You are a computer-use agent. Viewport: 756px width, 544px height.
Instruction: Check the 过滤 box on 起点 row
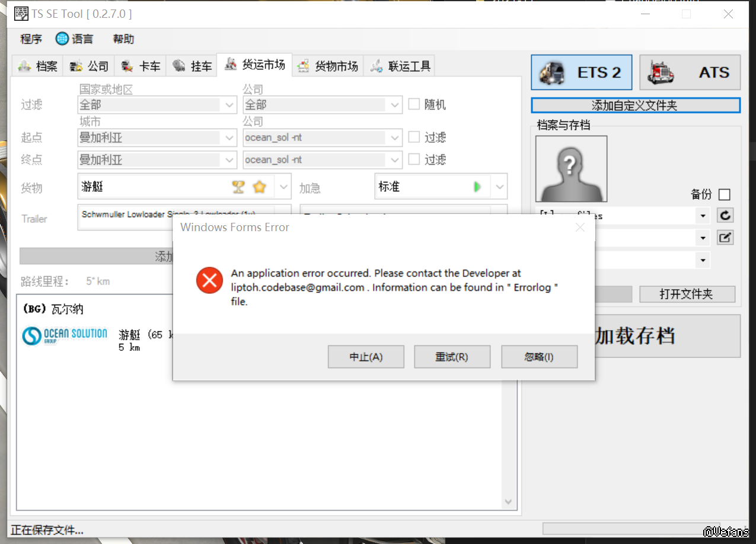click(414, 137)
